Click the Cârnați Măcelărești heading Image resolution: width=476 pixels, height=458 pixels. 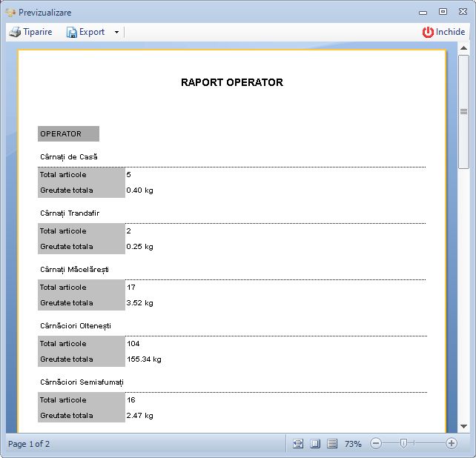tap(74, 270)
